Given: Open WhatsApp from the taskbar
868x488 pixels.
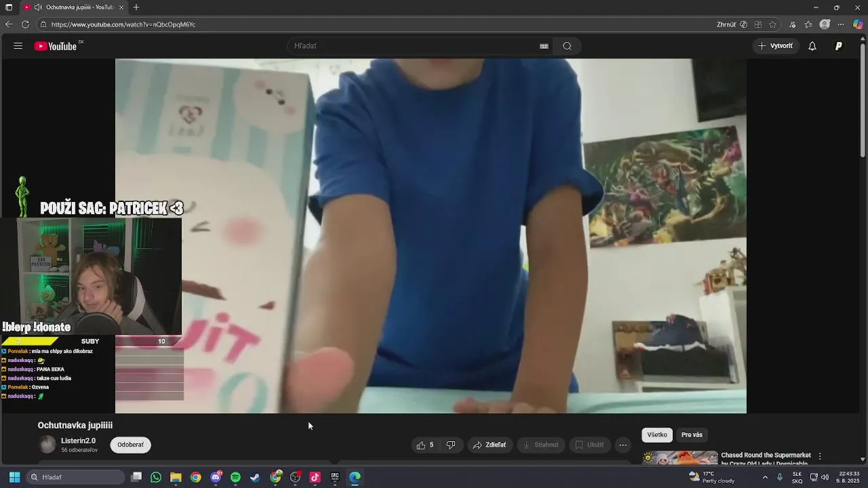Looking at the screenshot, I should coord(156,477).
